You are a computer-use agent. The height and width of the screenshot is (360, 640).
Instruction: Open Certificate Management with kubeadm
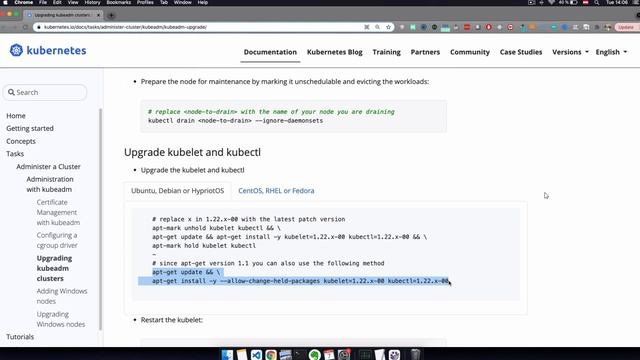point(58,212)
